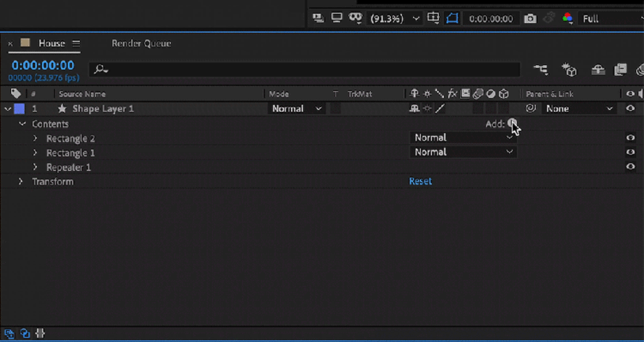The height and width of the screenshot is (342, 644).
Task: Click the frame rate text 00000 (23.976 fps)
Action: (44, 77)
